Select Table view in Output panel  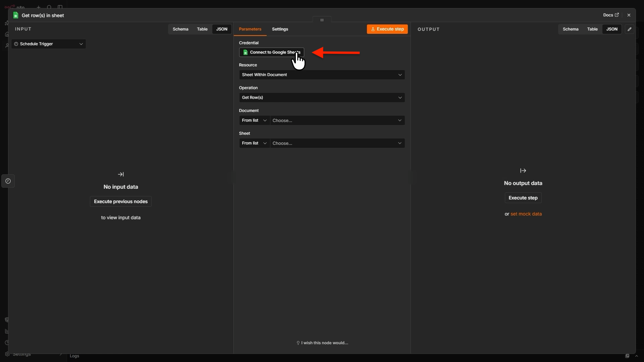click(x=592, y=29)
